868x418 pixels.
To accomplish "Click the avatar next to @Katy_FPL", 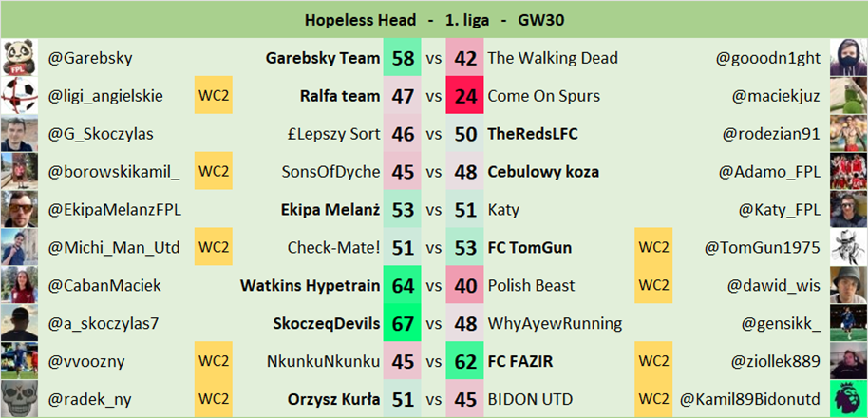I will point(848,210).
